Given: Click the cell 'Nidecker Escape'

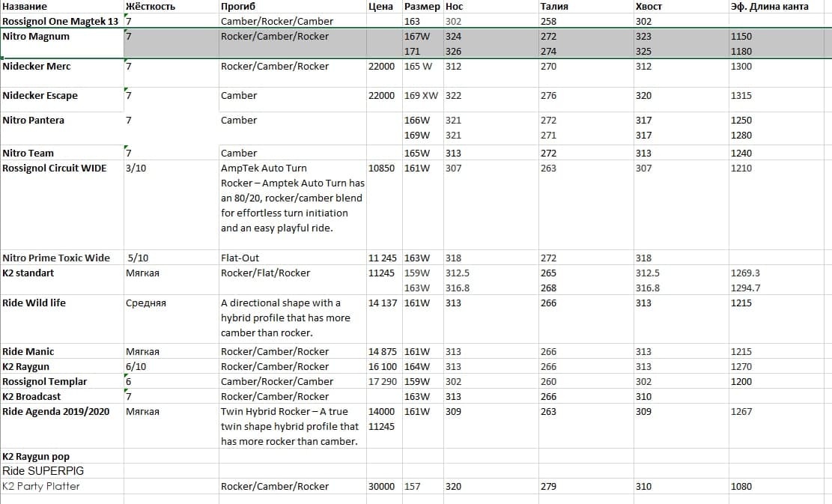Looking at the screenshot, I should [x=62, y=99].
